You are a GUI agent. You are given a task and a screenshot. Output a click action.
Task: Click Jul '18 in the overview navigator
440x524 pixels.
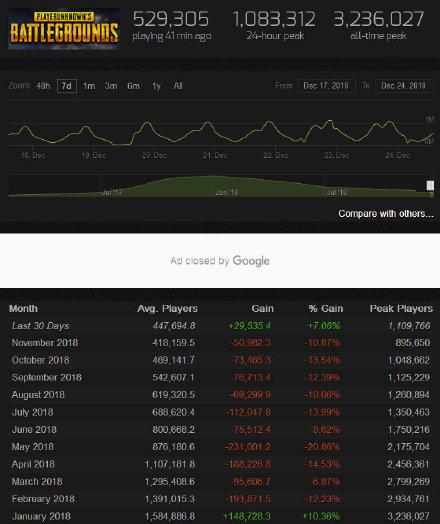coord(337,192)
